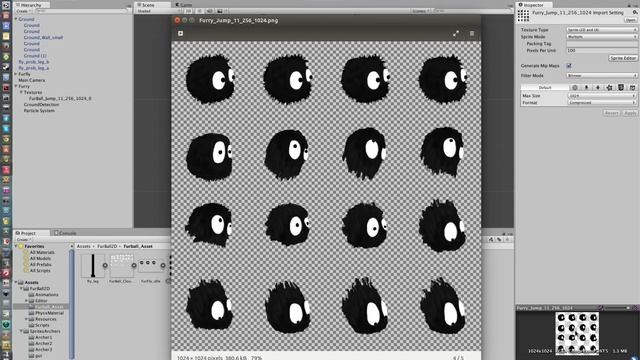Viewport: 640px width, 360px height.
Task: Expand the Furfly object in Hierarchy
Action: point(16,74)
